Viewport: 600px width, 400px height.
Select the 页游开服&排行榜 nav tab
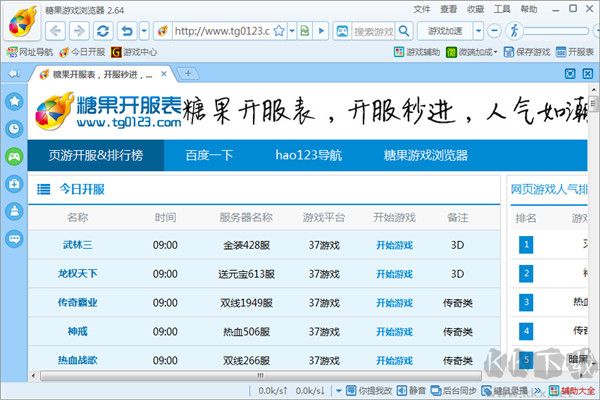pos(96,155)
